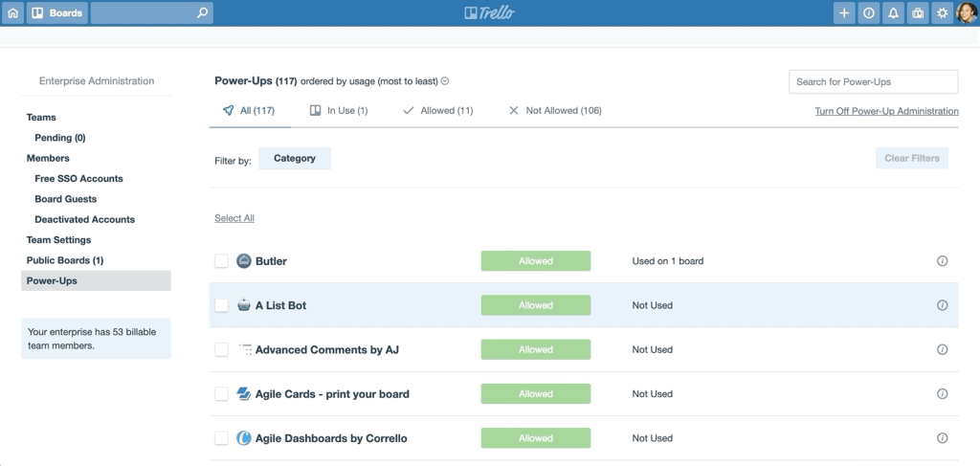The height and width of the screenshot is (466, 980).
Task: Click the Used on 1 board text
Action: [667, 261]
